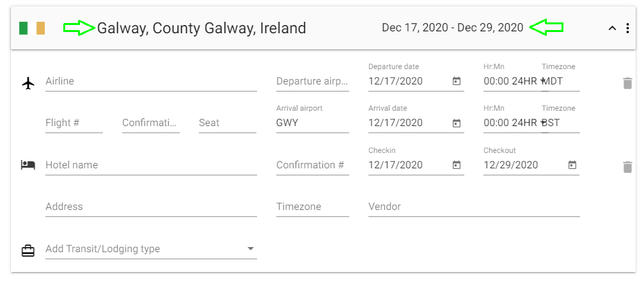Viewport: 644px width, 281px height.
Task: Click the Dec 17 - Dec 29, 2020 date range
Action: pos(452,28)
